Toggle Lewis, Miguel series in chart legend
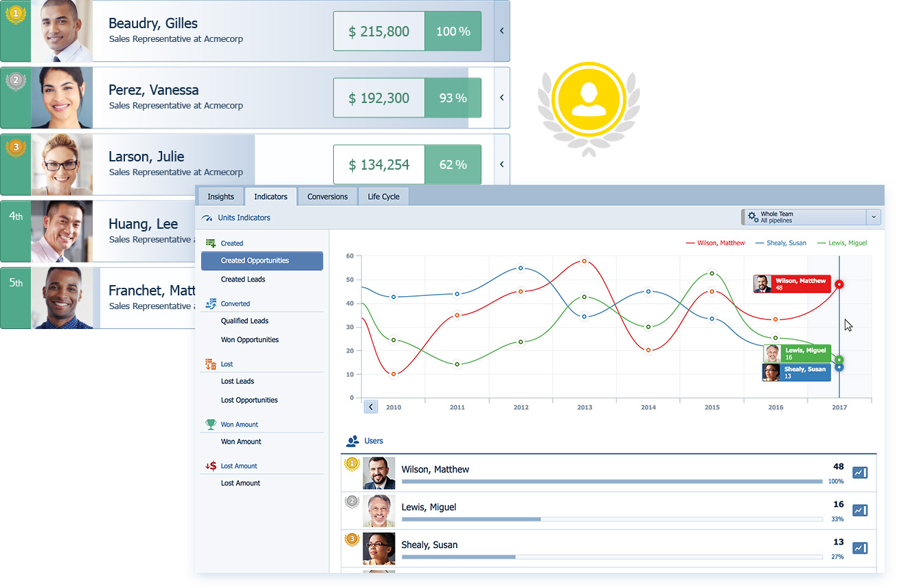 [842, 243]
